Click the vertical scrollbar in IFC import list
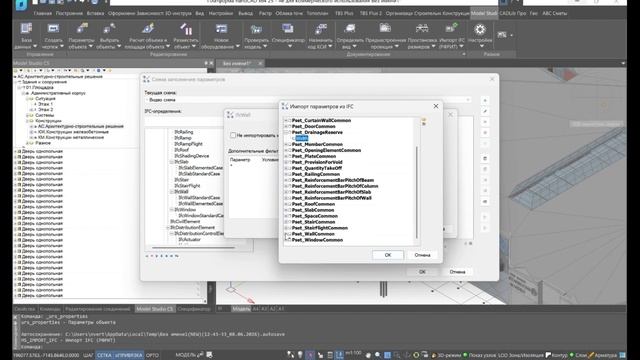This screenshot has height=360, width=640. 417,192
